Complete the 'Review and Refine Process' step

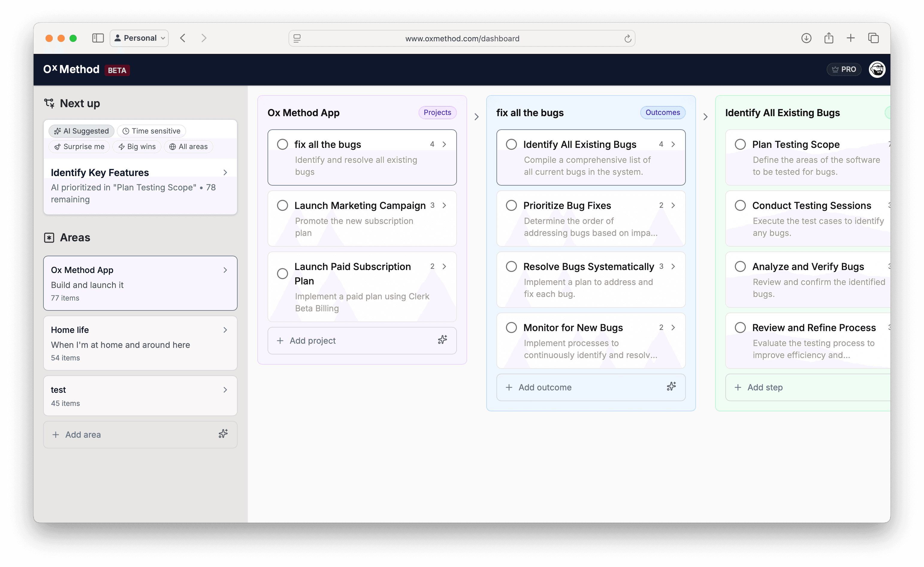[740, 328]
